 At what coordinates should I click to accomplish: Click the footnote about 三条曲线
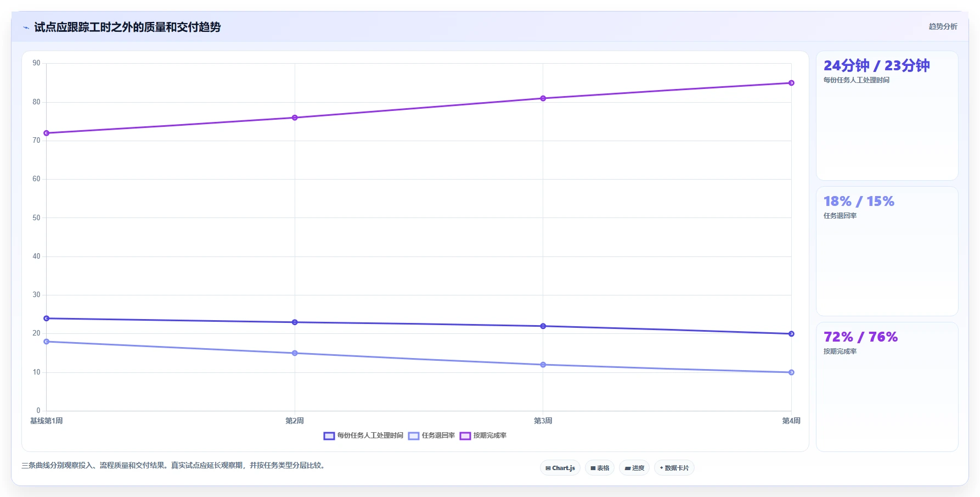coord(174,466)
